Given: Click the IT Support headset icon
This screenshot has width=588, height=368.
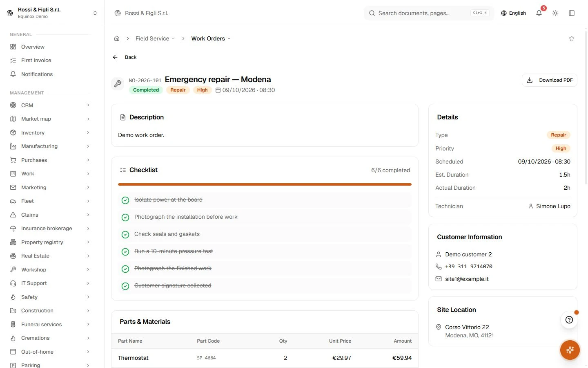Looking at the screenshot, I should click(13, 283).
